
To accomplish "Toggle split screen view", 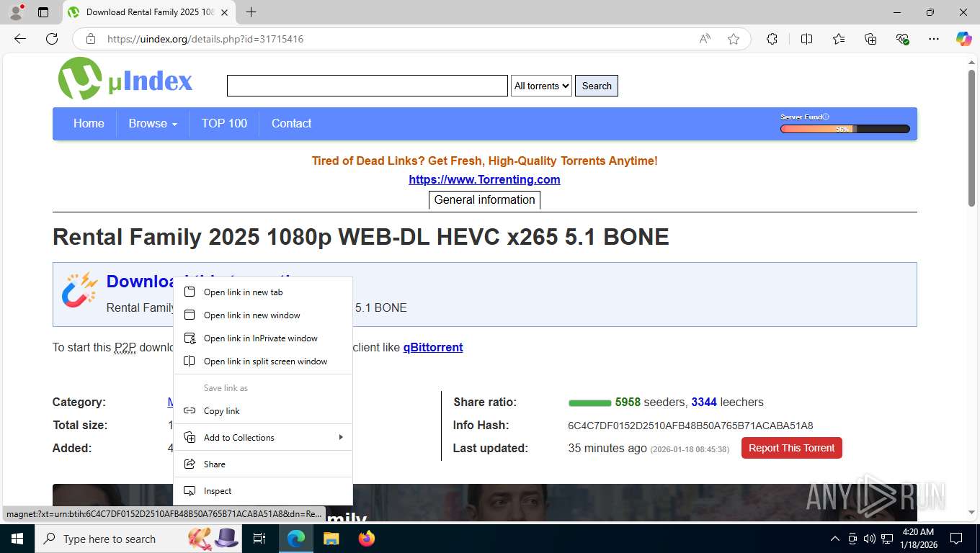I will click(806, 39).
